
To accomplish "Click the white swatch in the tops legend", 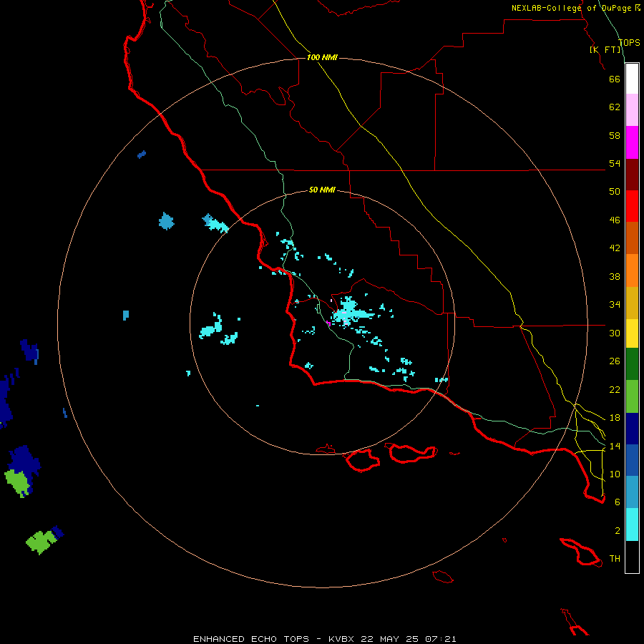I will click(632, 79).
